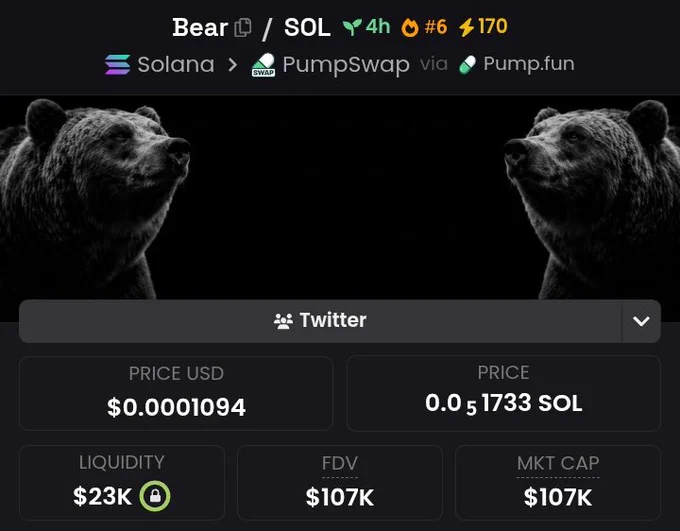
Task: Click the bear banner image
Action: (340, 197)
